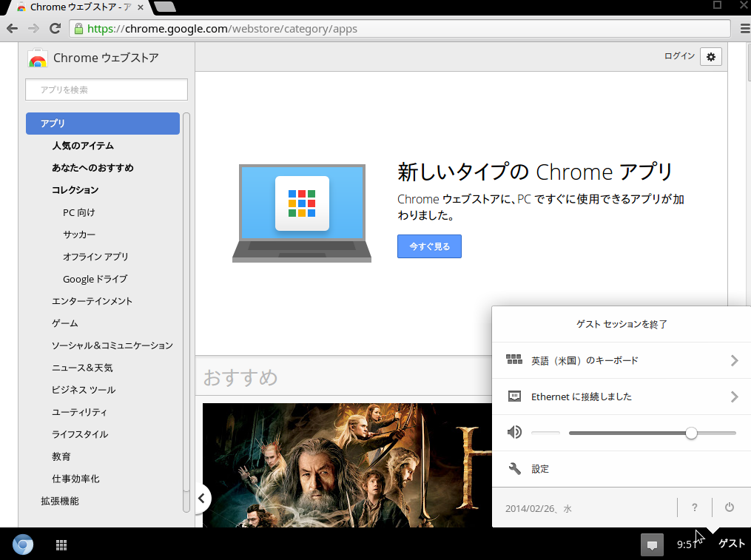
Task: Open the notifications tray icon
Action: tap(652, 544)
